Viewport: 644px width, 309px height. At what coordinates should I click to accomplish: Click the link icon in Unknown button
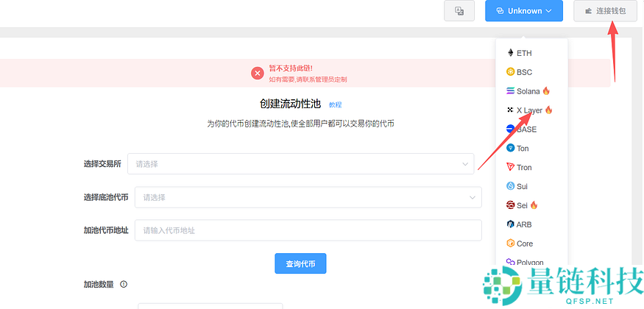(x=500, y=11)
